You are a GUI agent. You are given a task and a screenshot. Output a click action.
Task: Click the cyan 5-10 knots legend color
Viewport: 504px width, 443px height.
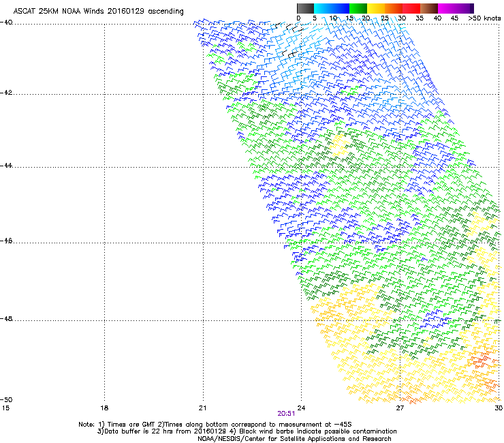[x=322, y=9]
